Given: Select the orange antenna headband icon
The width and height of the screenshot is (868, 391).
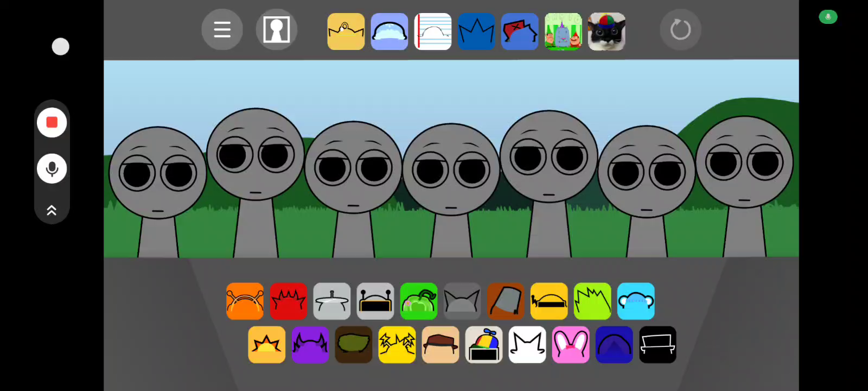Looking at the screenshot, I should tap(245, 301).
